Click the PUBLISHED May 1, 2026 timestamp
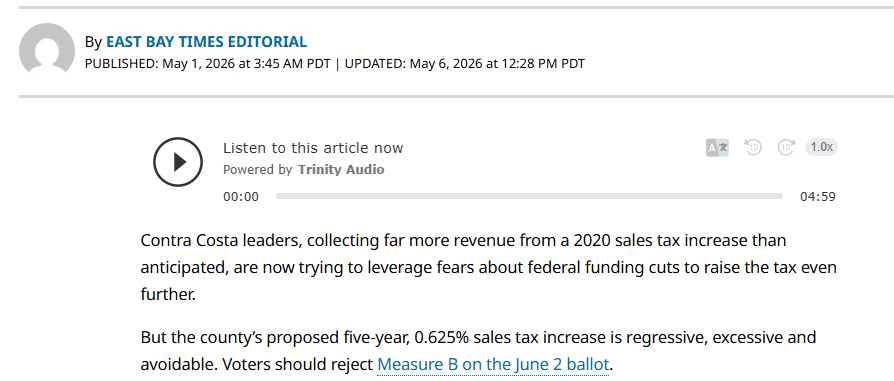The image size is (894, 381). click(208, 63)
